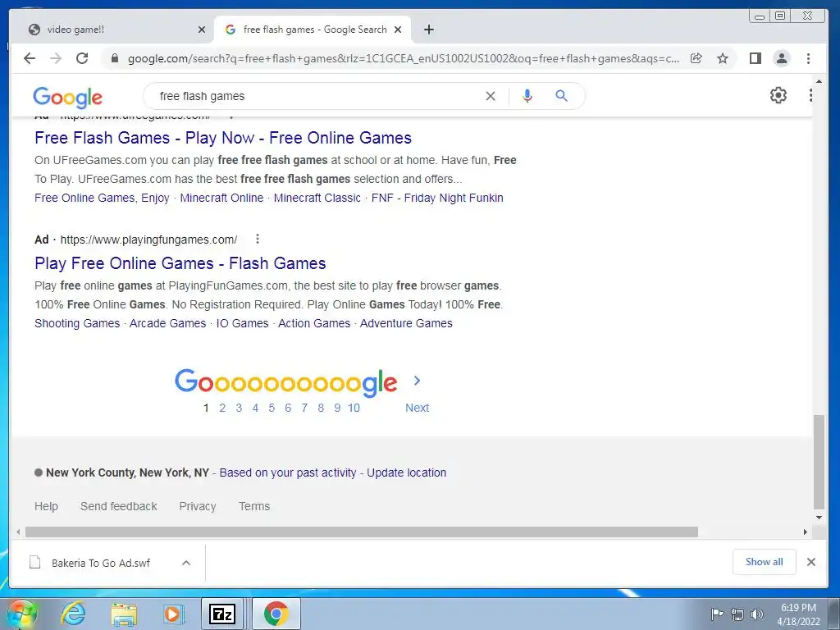Show all downloads
The height and width of the screenshot is (630, 840).
[764, 561]
